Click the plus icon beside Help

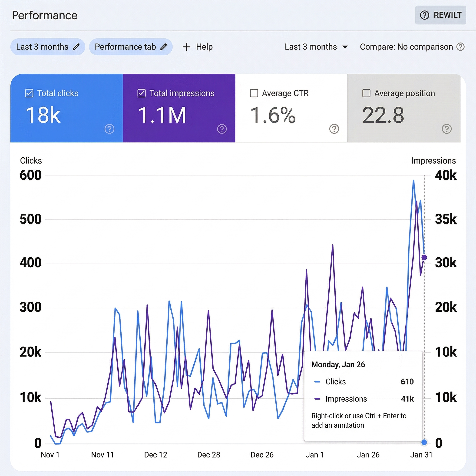(186, 46)
